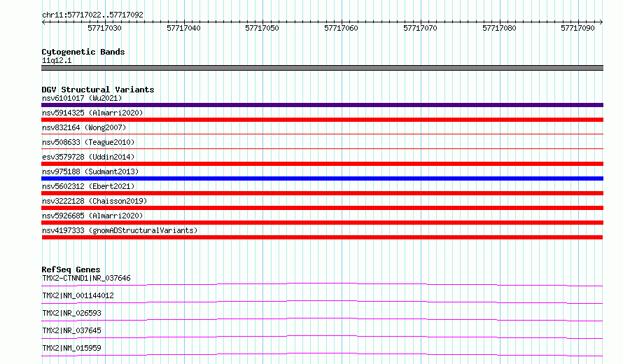Click ruler position 57717080
Screen dimensions: 623x364
[499, 28]
